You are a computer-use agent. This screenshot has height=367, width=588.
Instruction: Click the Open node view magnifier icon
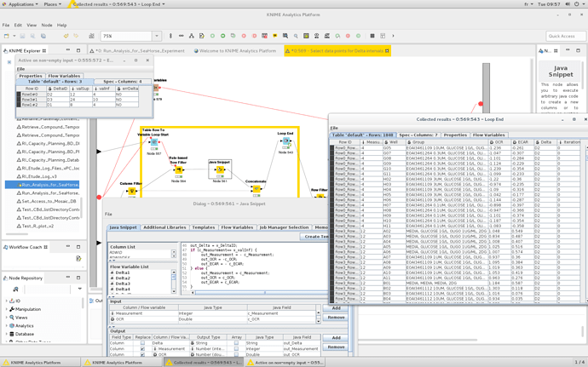pos(296,36)
